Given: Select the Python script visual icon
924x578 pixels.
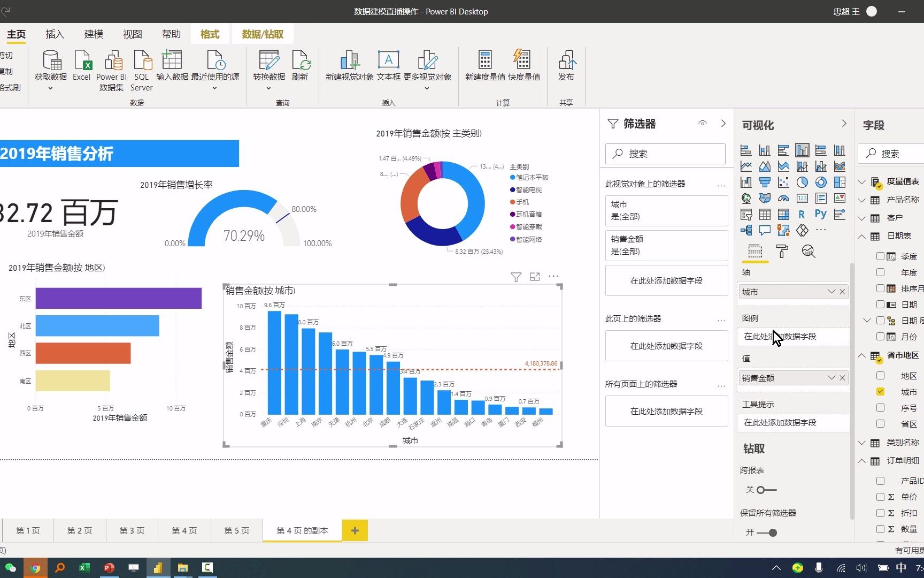Looking at the screenshot, I should click(x=821, y=214).
